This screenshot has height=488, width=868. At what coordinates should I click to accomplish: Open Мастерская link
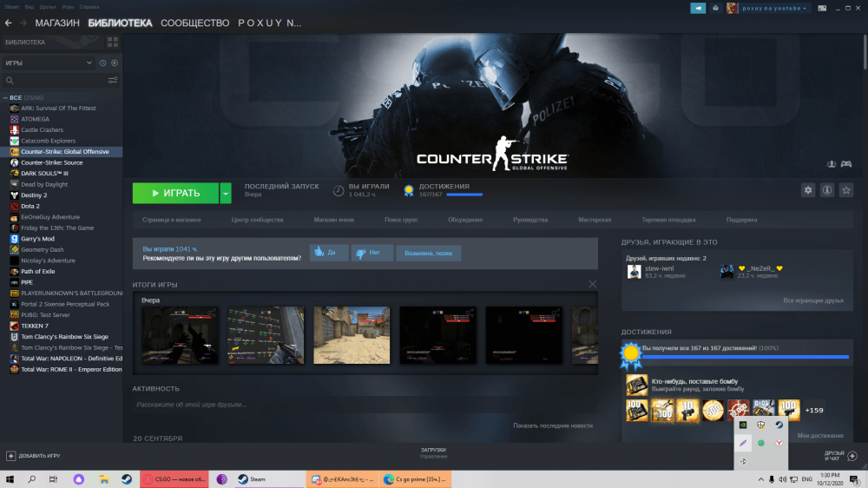pyautogui.click(x=595, y=220)
